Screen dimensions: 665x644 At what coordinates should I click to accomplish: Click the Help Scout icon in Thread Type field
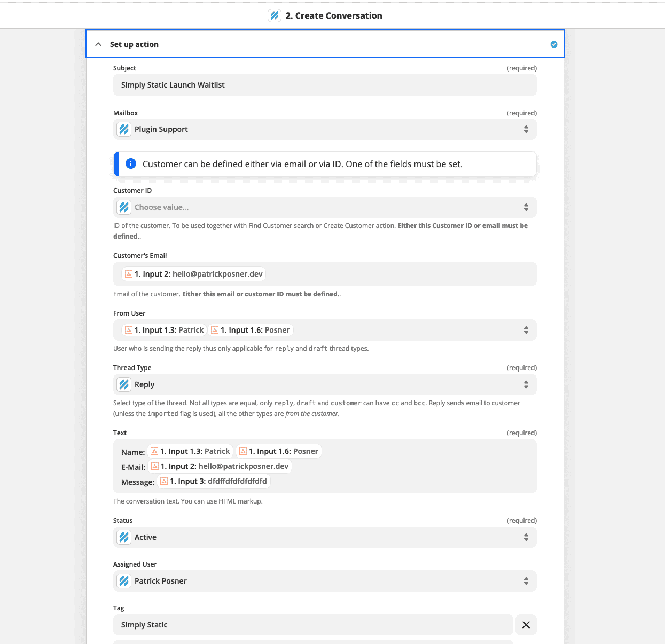(124, 384)
